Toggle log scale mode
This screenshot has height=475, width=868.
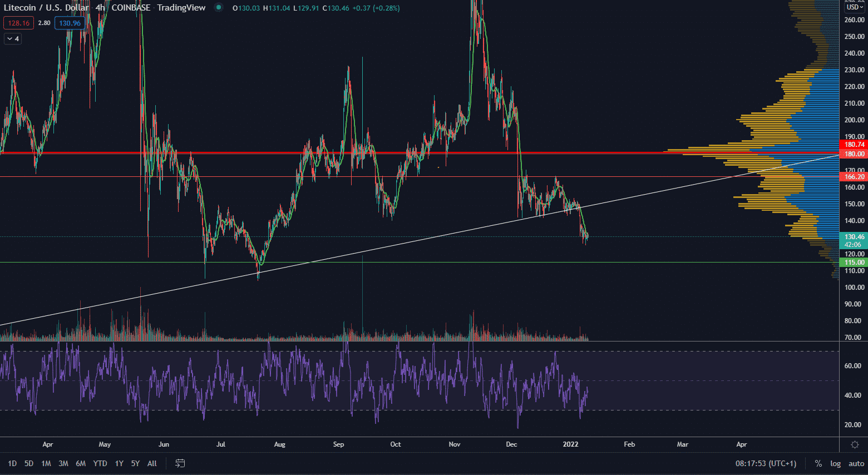click(x=835, y=463)
